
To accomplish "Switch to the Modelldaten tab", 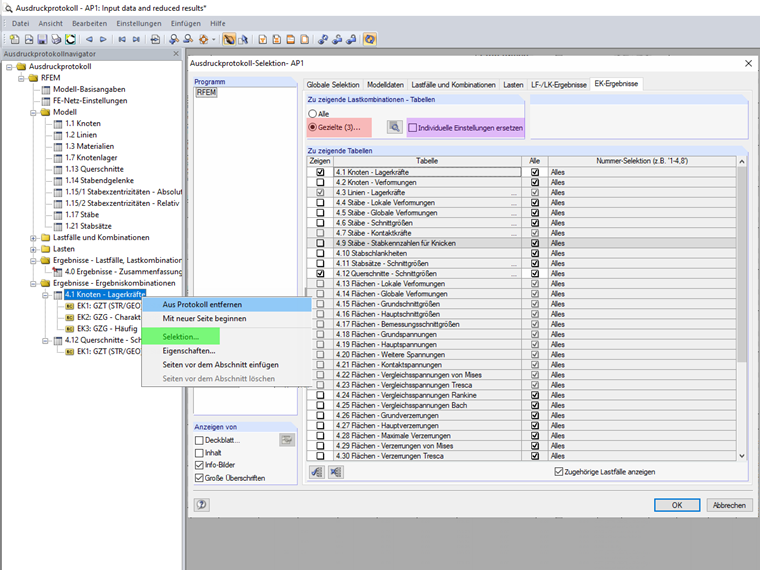I will coord(385,85).
